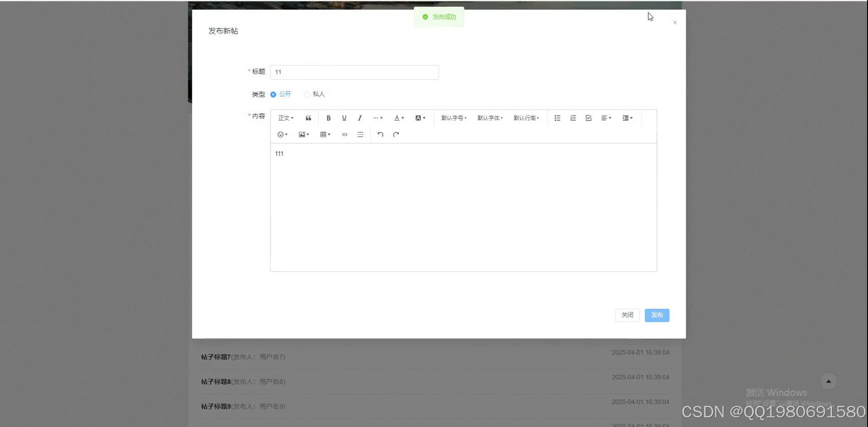This screenshot has height=427, width=868.
Task: Click the 发布 publish button
Action: (x=657, y=315)
